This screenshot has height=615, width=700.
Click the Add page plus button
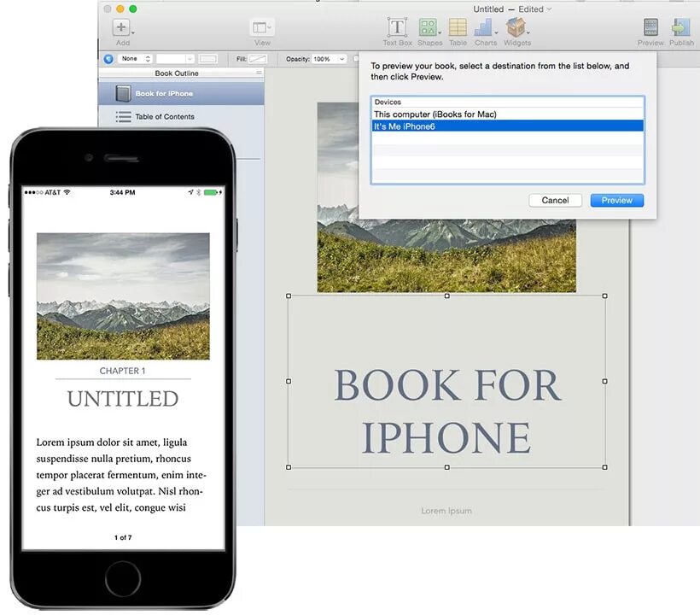pos(121,27)
